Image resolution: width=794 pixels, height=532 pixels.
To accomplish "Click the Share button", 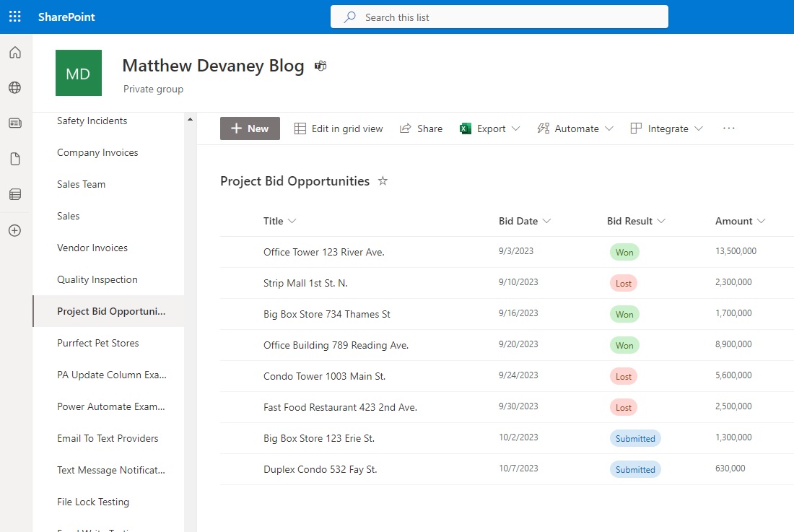I will [421, 128].
